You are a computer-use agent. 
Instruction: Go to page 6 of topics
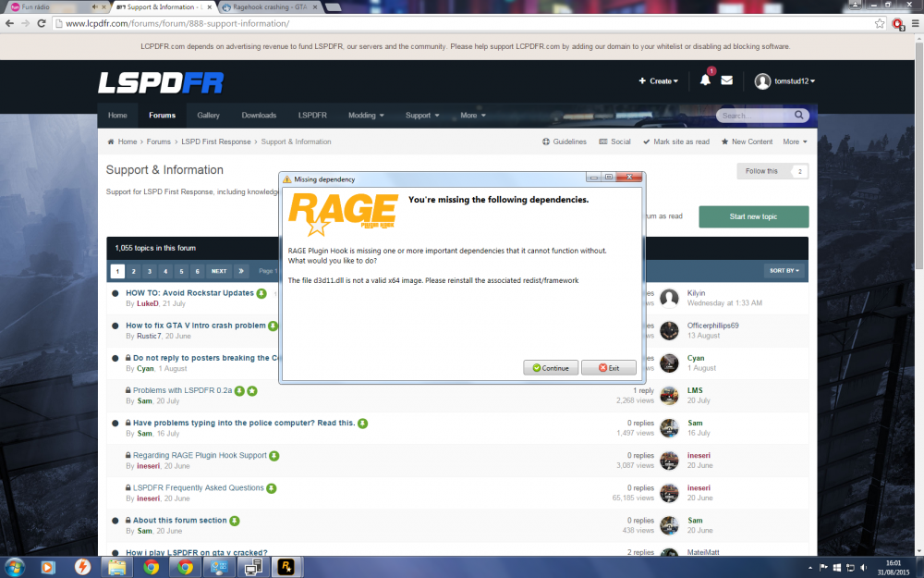pos(198,271)
